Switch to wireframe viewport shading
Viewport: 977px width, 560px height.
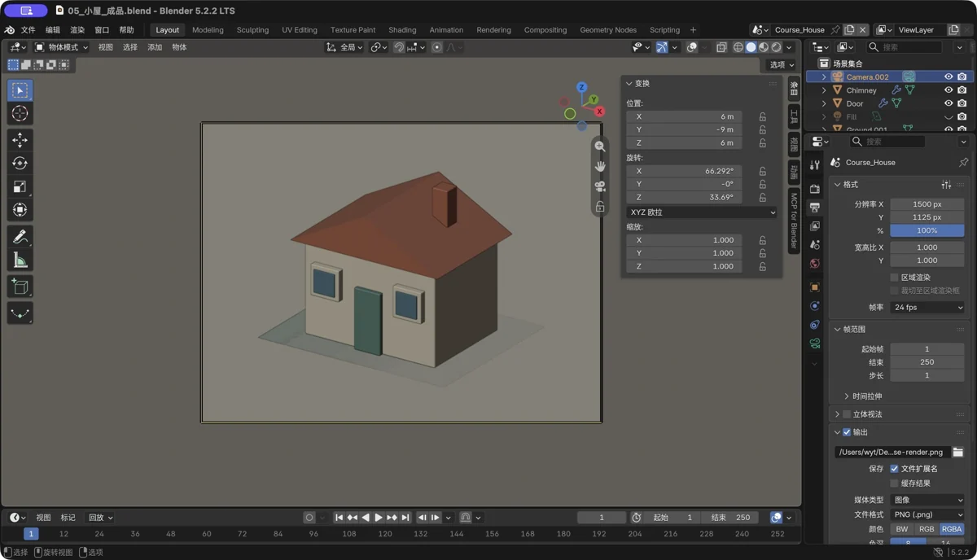(x=738, y=47)
